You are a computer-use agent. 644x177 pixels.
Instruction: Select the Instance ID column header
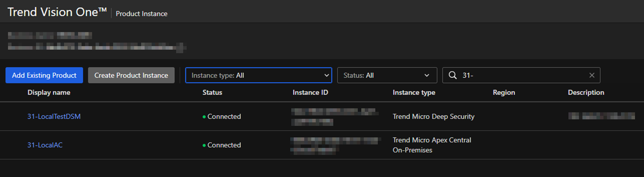(x=310, y=92)
